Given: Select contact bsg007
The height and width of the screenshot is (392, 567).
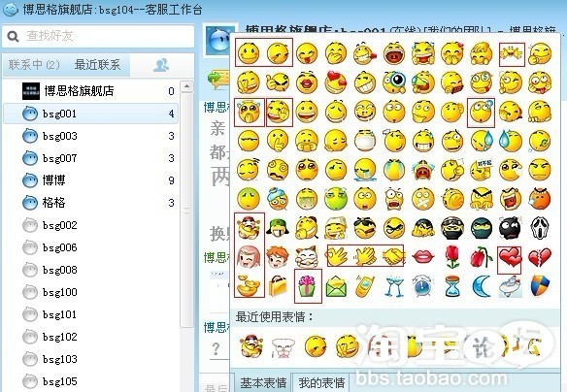Looking at the screenshot, I should [90, 158].
